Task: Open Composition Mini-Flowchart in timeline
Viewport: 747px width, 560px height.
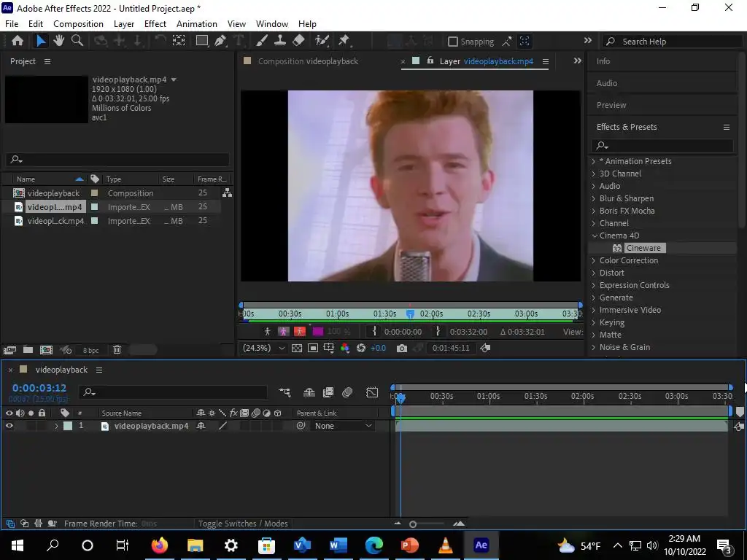Action: click(285, 392)
